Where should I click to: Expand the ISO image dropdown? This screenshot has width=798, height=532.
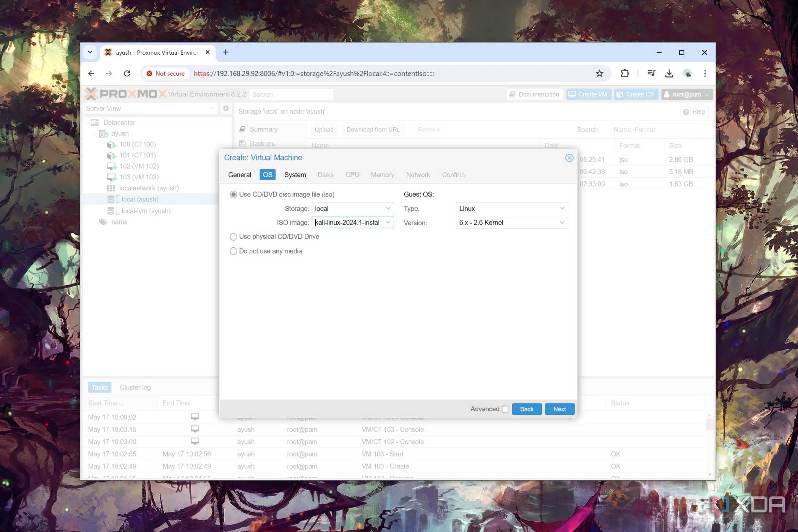tap(388, 222)
